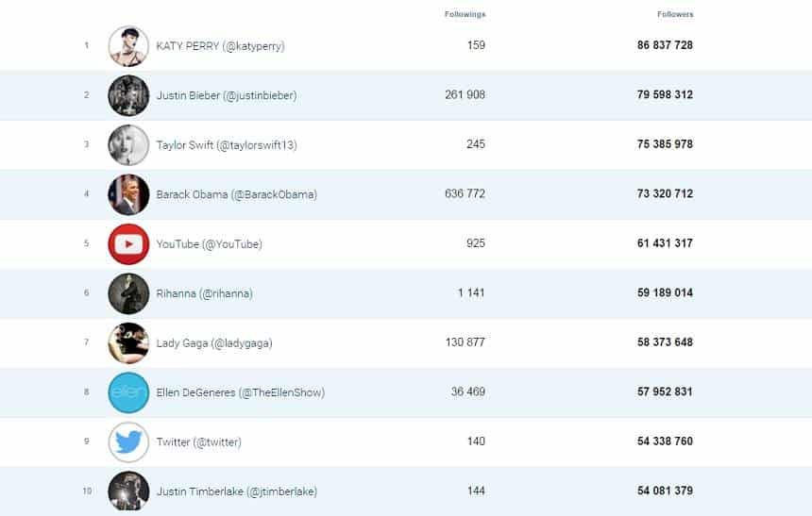Click the Ellen show logo avatar
This screenshot has height=516, width=812.
click(x=128, y=392)
